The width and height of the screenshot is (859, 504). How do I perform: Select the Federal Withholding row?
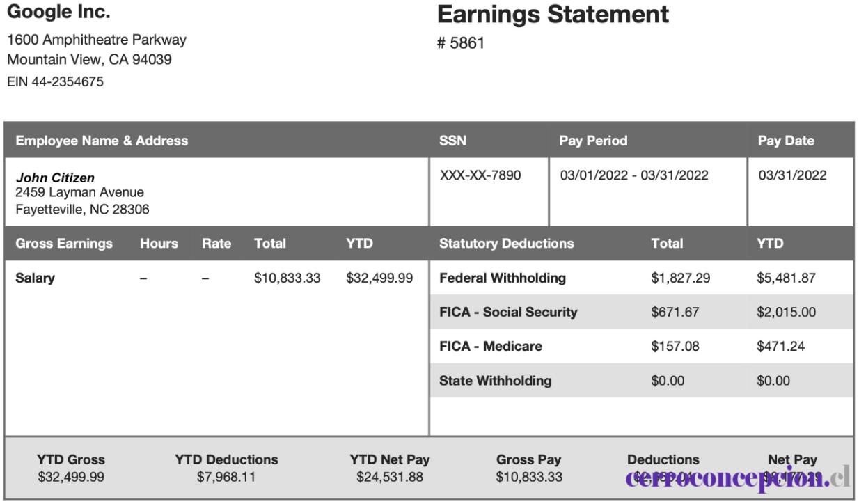coord(641,278)
